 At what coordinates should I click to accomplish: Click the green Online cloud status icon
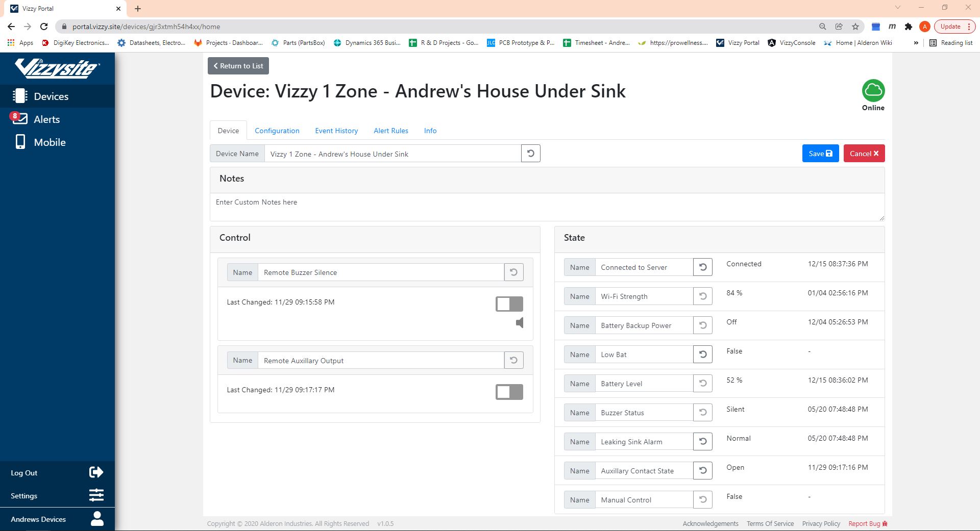pyautogui.click(x=873, y=91)
